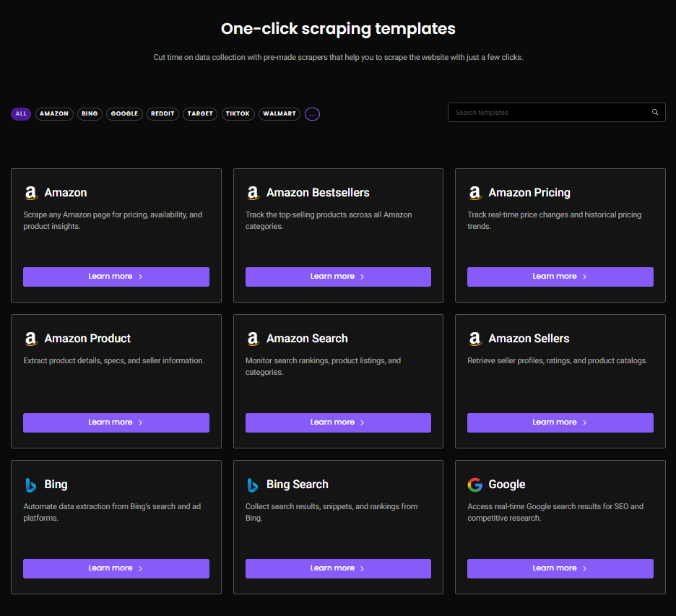The width and height of the screenshot is (676, 616).
Task: Click the Amazon Sellers card logo icon
Action: click(474, 339)
